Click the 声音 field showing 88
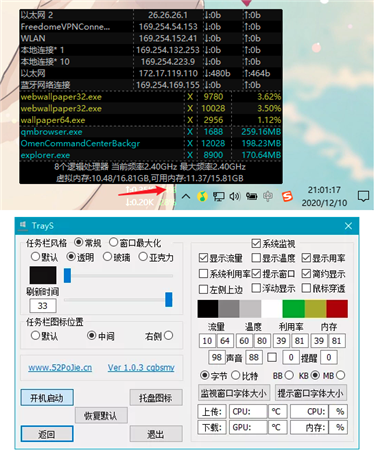The height and width of the screenshot is (450, 375). (254, 357)
